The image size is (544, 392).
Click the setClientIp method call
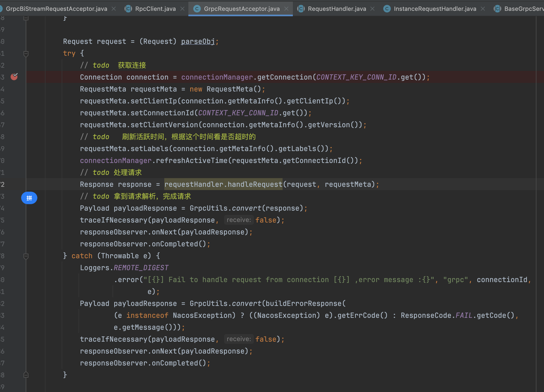point(154,101)
